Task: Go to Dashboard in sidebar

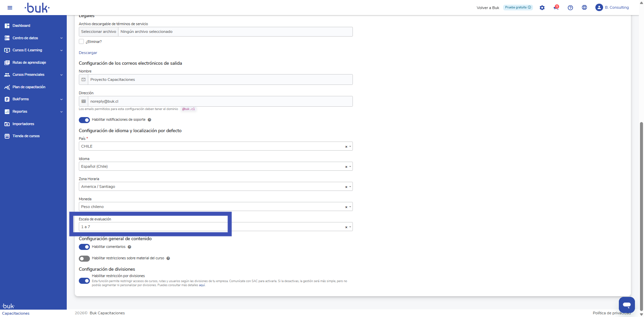Action: click(x=21, y=25)
